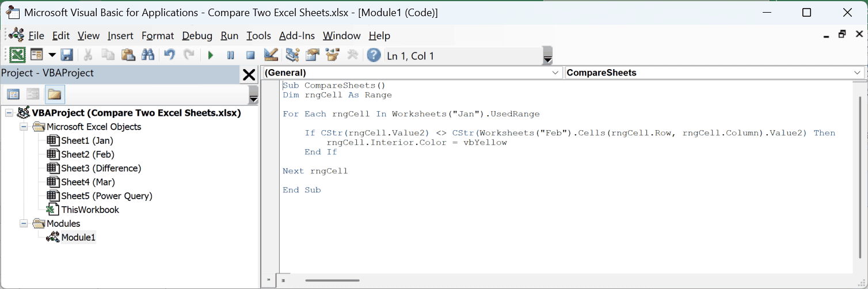Select Sheet3 (Difference) in project tree
The width and height of the screenshot is (868, 289).
pos(101,168)
